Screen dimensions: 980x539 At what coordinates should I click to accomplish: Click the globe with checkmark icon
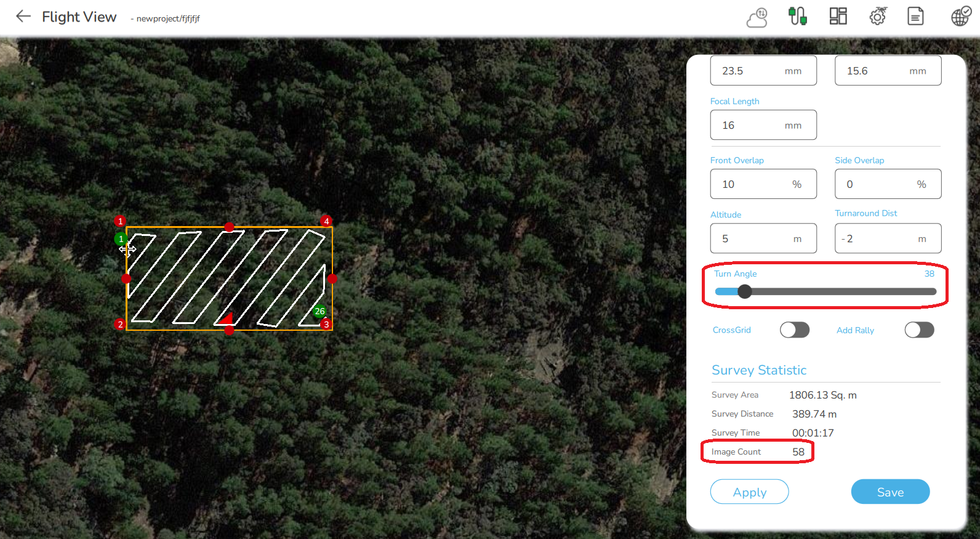tap(961, 16)
